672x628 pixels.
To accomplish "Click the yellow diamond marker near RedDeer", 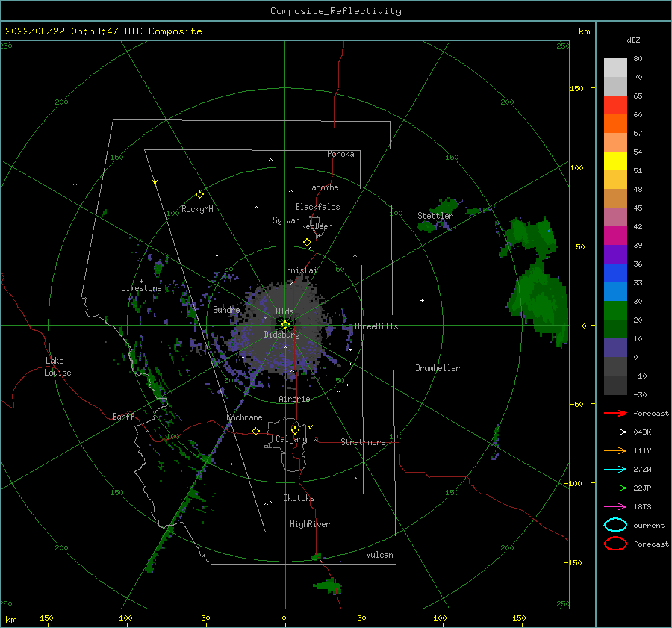I will pos(307,243).
